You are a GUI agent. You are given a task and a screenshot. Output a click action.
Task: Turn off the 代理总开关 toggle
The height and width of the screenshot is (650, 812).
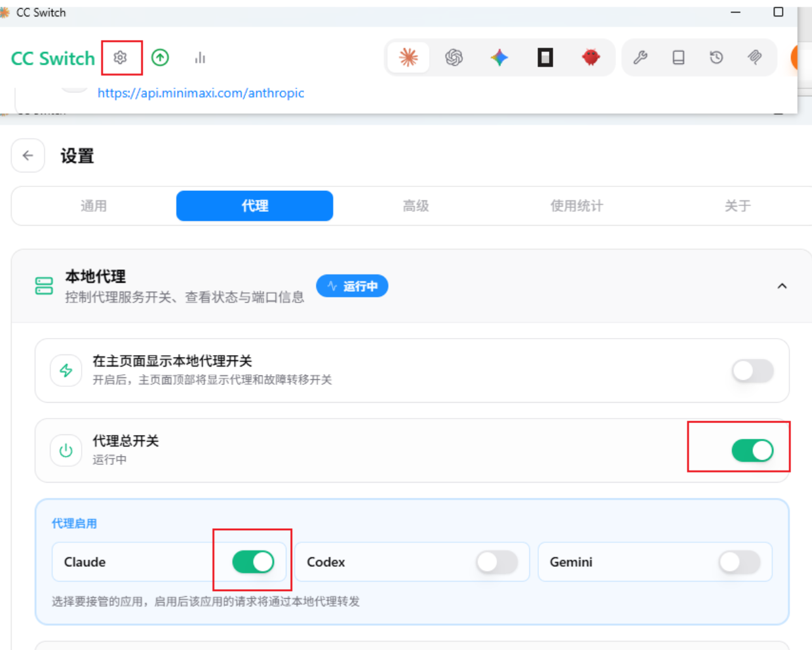tap(753, 451)
